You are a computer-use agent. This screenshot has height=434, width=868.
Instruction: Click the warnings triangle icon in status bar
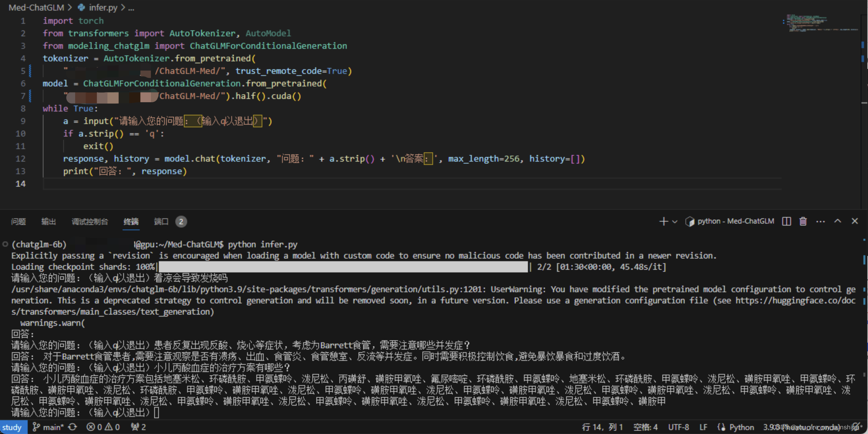point(109,427)
